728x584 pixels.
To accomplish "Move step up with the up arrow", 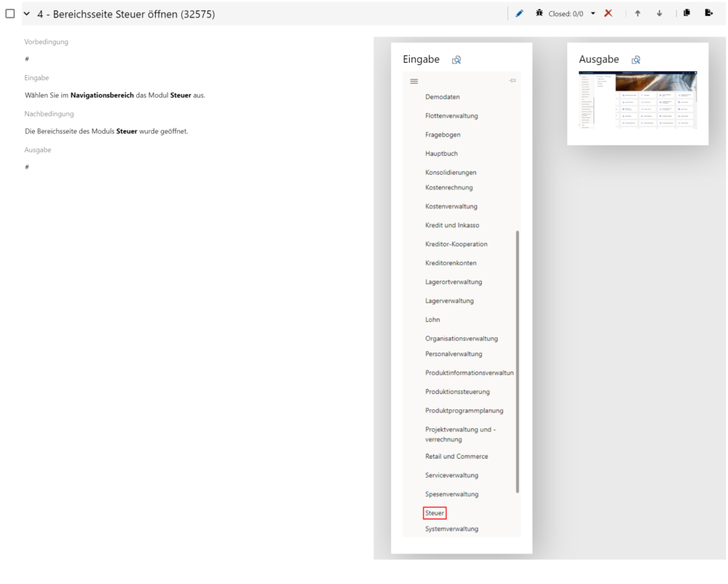I will [x=638, y=14].
